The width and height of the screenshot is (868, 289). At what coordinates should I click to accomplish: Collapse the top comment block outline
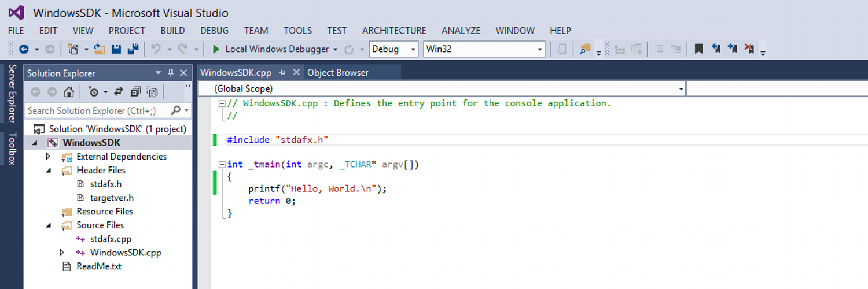point(222,103)
